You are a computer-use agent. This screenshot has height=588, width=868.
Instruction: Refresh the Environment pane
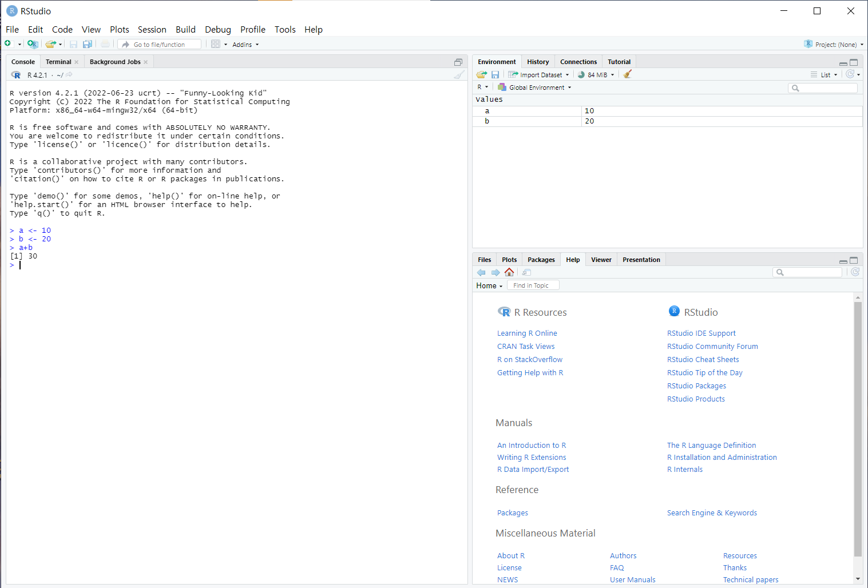(850, 74)
